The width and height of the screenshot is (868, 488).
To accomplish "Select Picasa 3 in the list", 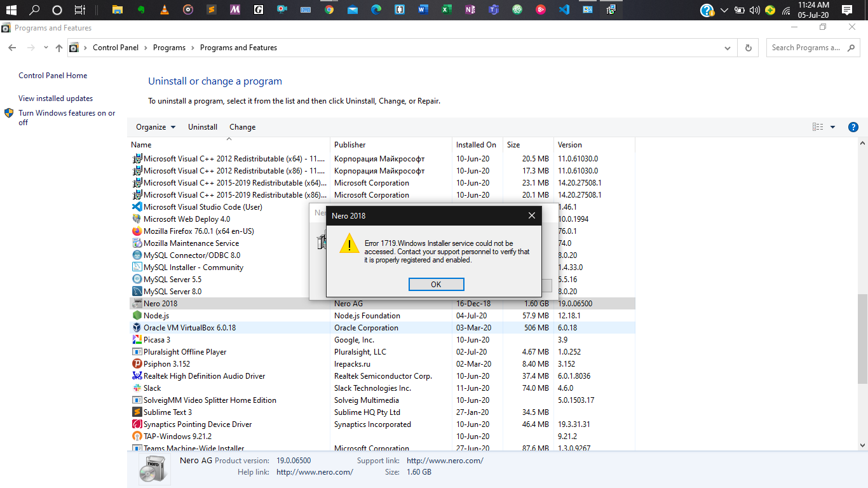I will (381, 340).
